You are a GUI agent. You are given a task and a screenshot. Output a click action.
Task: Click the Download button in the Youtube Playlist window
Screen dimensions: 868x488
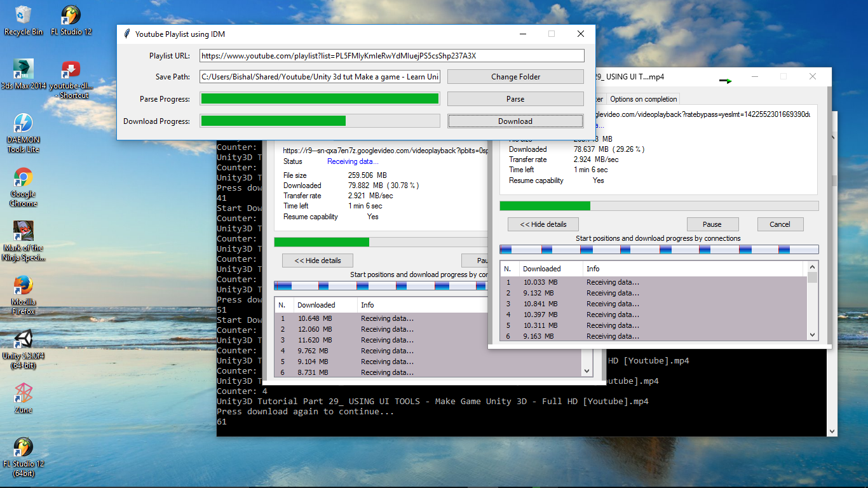point(515,121)
